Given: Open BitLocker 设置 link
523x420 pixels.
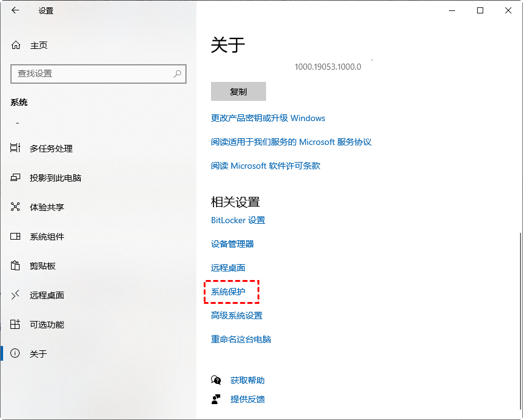Looking at the screenshot, I should click(x=238, y=220).
